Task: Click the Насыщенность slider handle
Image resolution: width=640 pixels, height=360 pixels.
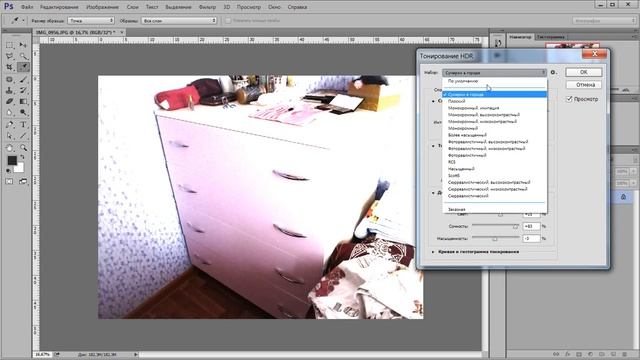Action: pyautogui.click(x=495, y=239)
